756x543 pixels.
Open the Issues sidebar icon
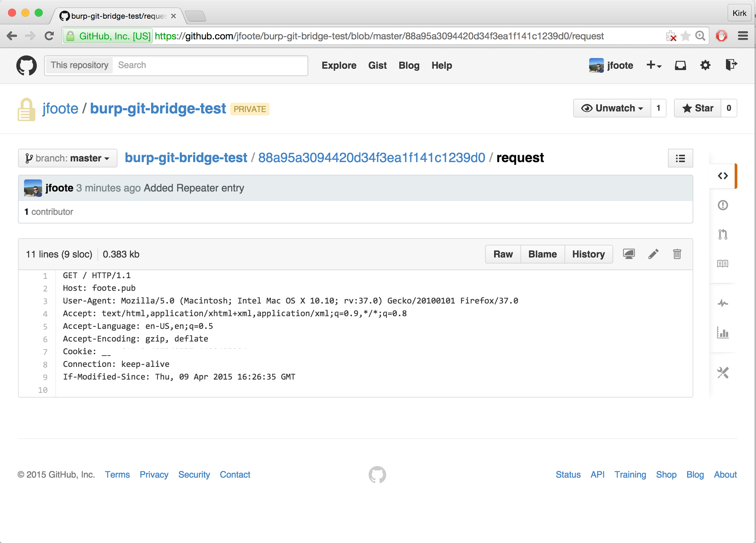pos(723,205)
